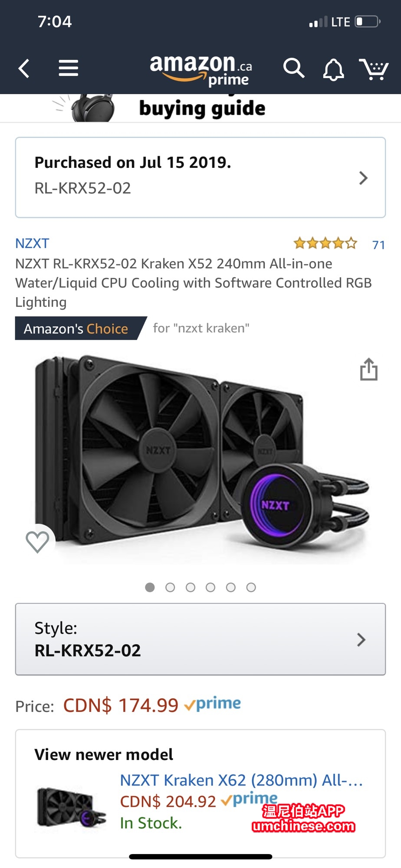Tap the amazon.ca prime logo
This screenshot has height=868, width=401.
(x=201, y=69)
